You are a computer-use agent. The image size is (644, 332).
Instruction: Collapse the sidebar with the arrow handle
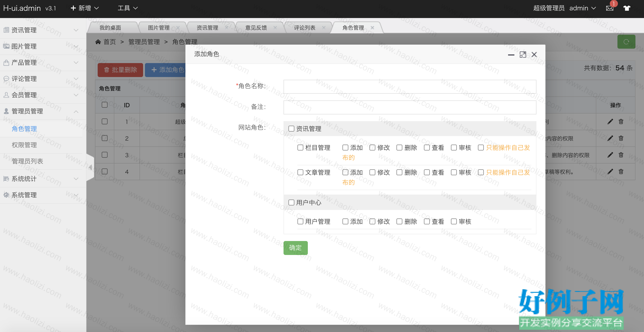[90, 167]
